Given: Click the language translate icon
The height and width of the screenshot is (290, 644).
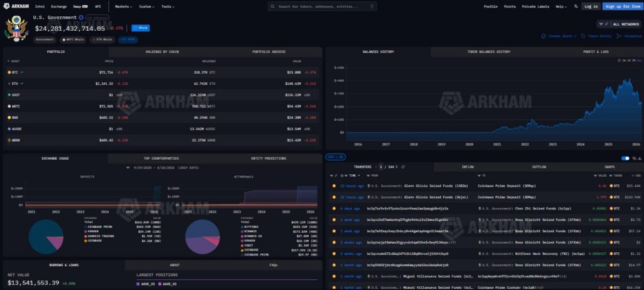Looking at the screenshot, I should coord(575,6).
